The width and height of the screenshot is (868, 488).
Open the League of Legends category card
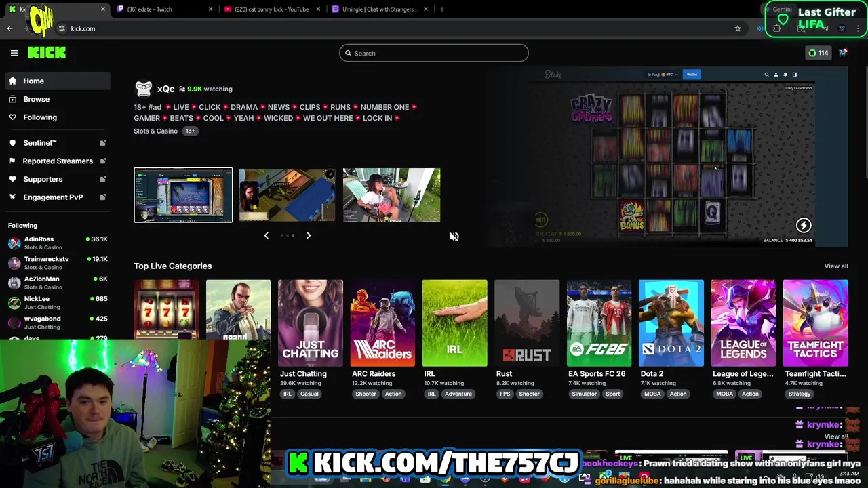pyautogui.click(x=743, y=323)
